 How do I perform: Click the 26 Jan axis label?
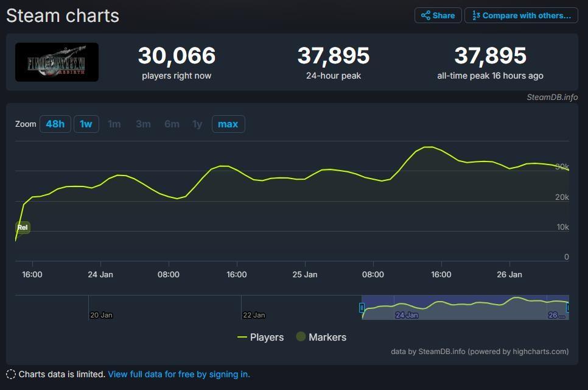click(509, 274)
